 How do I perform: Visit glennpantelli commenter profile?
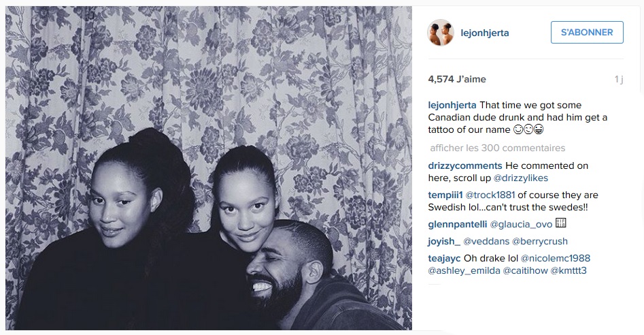(x=458, y=225)
